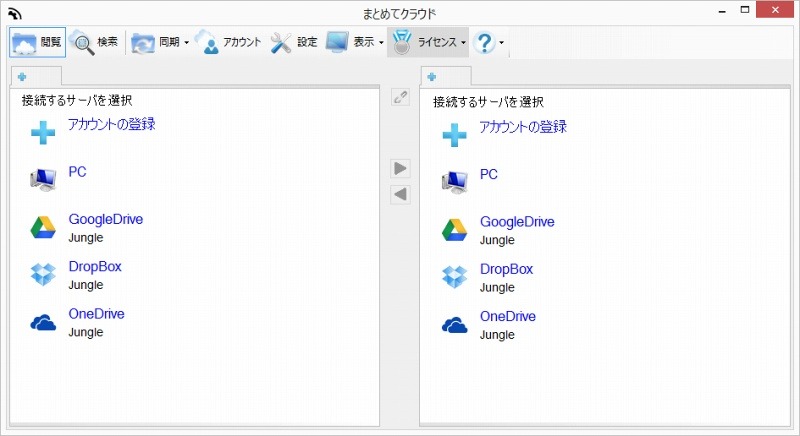Click left pane アカウントの登録 link
The height and width of the screenshot is (436, 800).
112,124
